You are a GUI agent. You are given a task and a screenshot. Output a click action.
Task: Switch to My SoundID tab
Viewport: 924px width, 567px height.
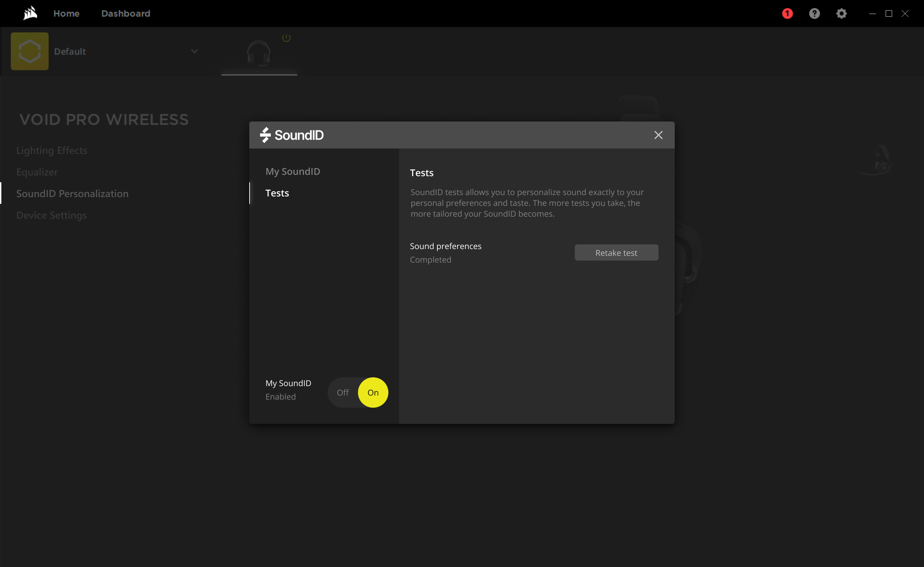pos(292,171)
